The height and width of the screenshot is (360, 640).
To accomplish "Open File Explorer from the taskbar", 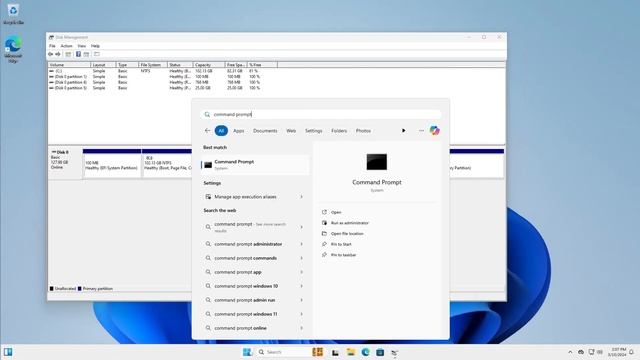I will point(351,352).
